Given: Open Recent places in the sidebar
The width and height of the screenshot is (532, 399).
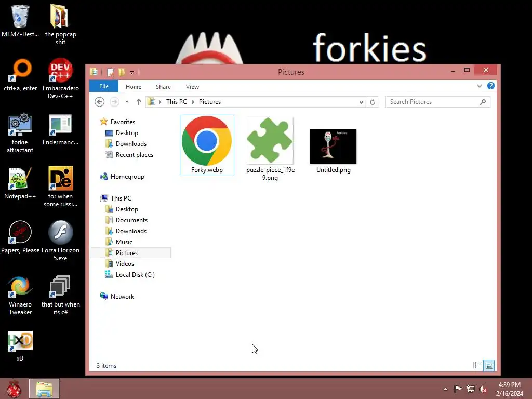Looking at the screenshot, I should click(129, 155).
